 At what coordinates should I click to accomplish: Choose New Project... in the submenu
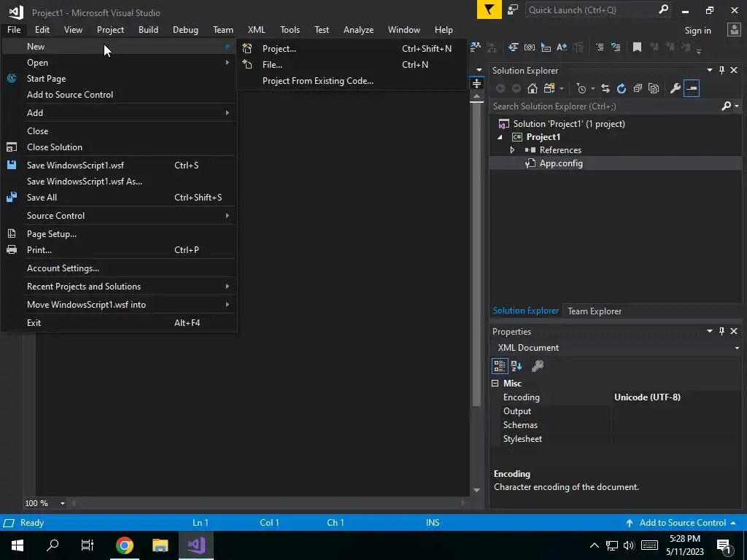pos(352,49)
